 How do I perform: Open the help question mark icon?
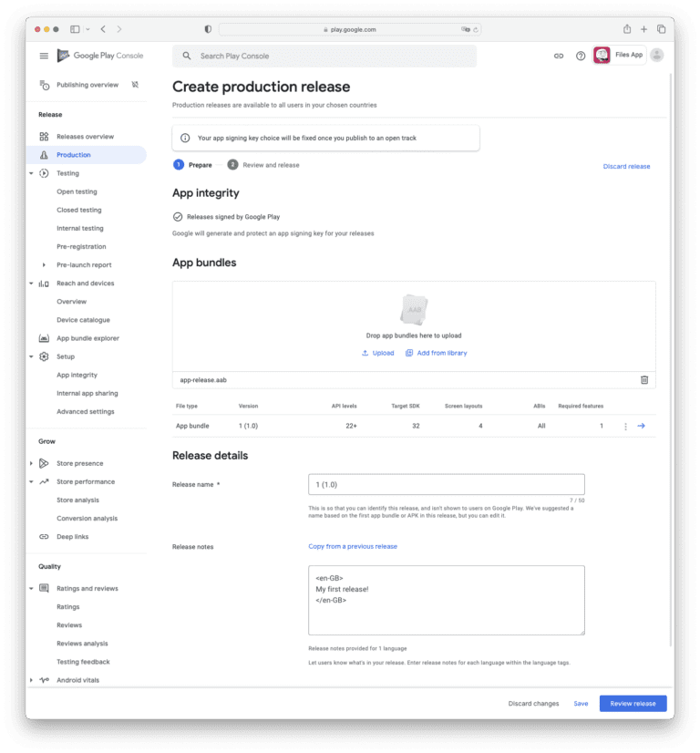pyautogui.click(x=581, y=56)
